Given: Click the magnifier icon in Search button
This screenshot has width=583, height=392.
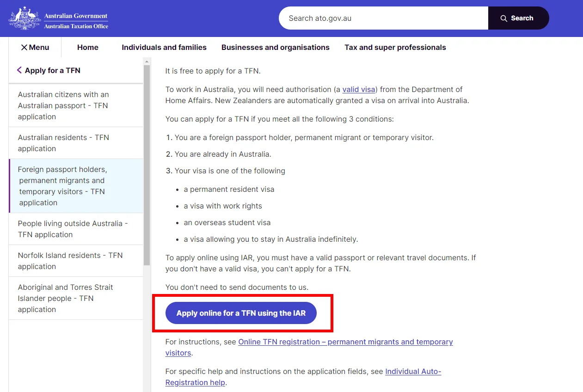Looking at the screenshot, I should [504, 18].
